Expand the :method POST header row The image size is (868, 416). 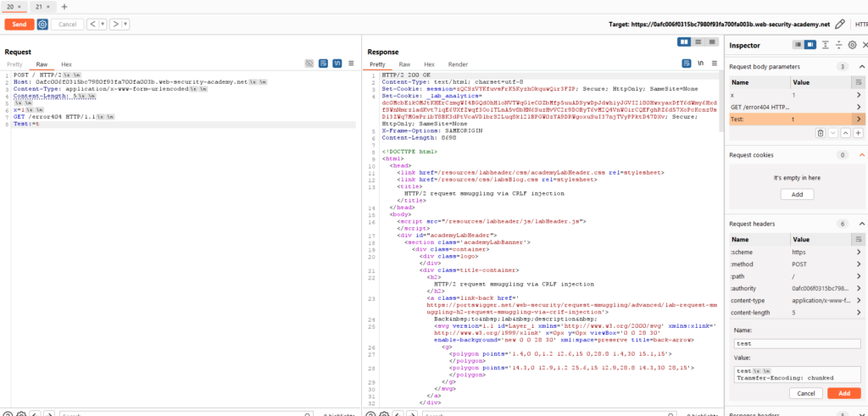click(x=859, y=264)
